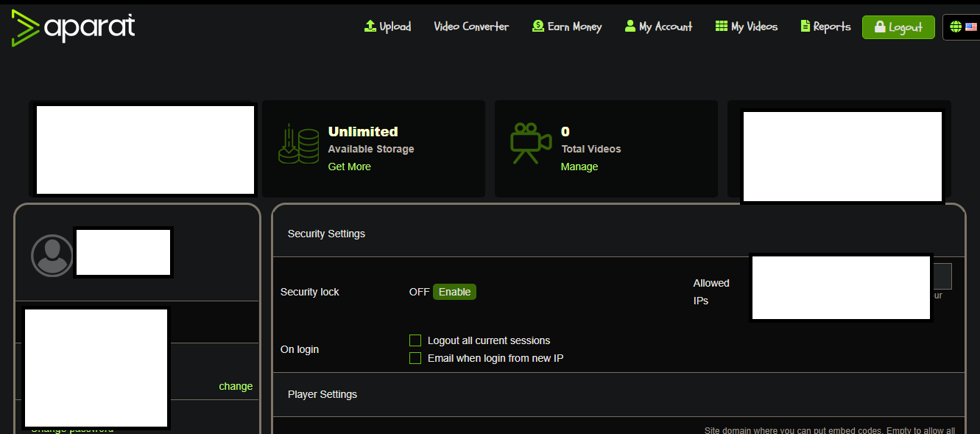This screenshot has width=980, height=434.
Task: Check Email when login from new IP
Action: (415, 358)
